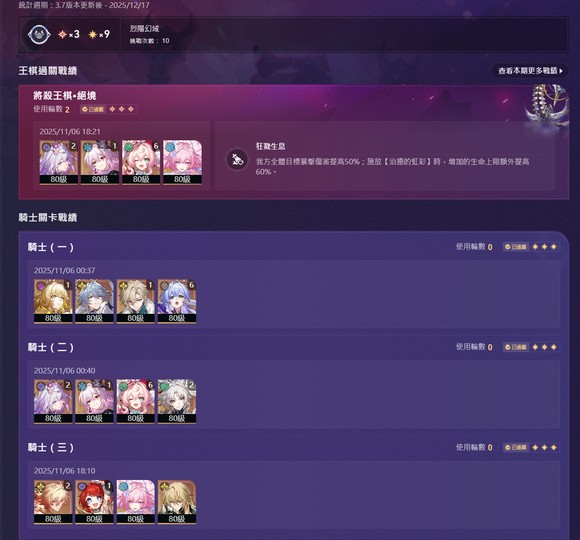Click the 狂舞生息 buff description text
This screenshot has height=540, width=580.
click(x=392, y=166)
